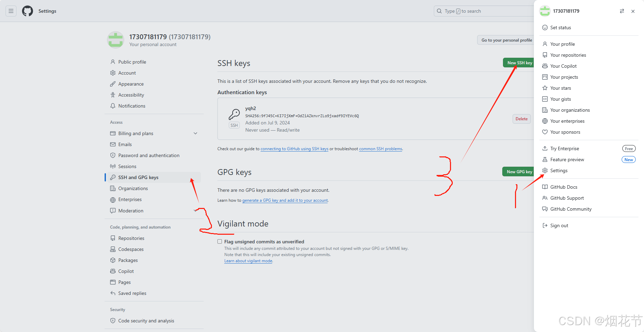
Task: Open common SSH problems link
Action: [380, 149]
